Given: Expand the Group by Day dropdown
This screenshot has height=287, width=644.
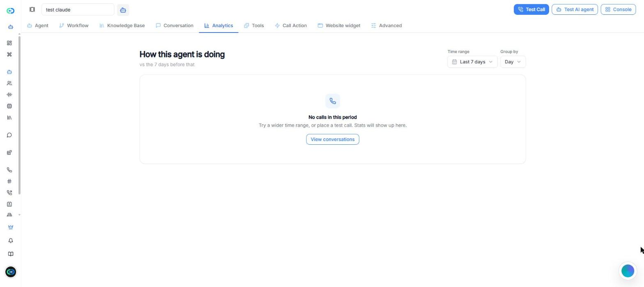Looking at the screenshot, I should pos(513,62).
